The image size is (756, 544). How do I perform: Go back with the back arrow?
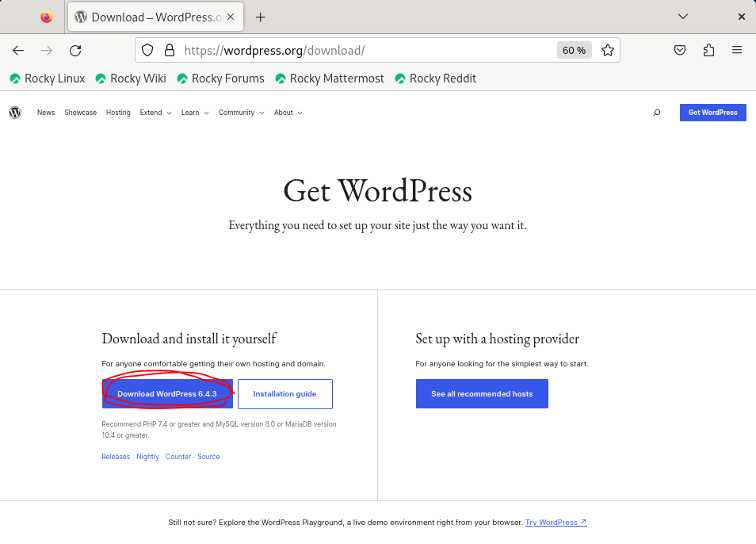click(18, 50)
